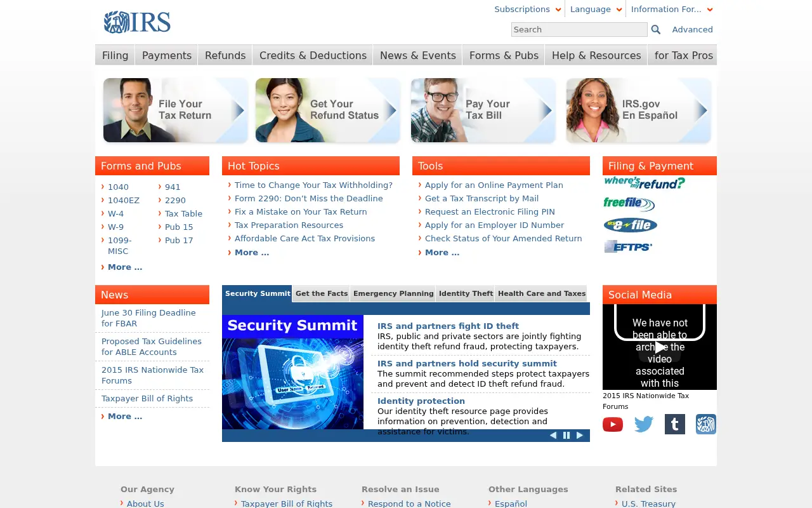Select the Get the Facts tab
This screenshot has width=812, height=508.
321,293
